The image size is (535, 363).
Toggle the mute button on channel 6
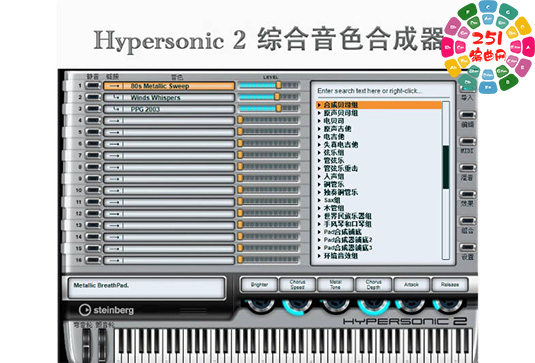tap(93, 144)
